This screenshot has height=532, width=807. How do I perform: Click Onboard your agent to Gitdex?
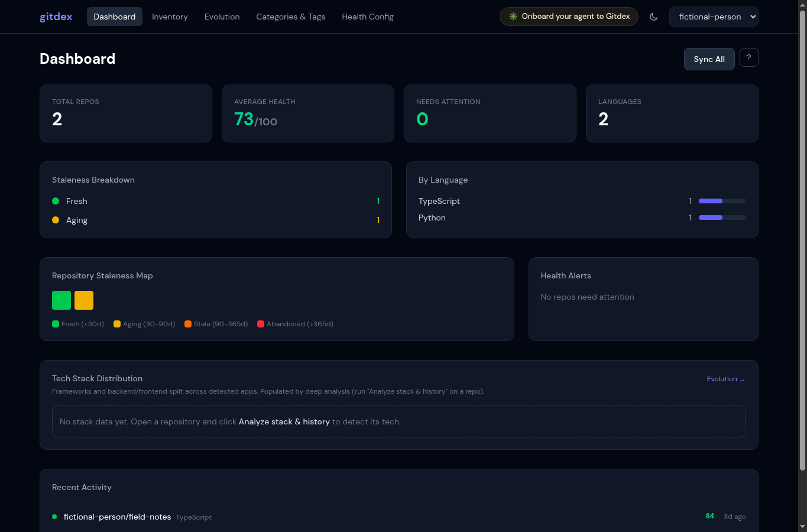[x=569, y=17]
